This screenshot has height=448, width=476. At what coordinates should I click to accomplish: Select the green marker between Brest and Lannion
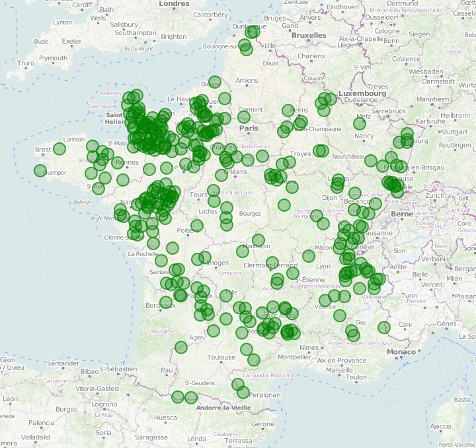59,149
